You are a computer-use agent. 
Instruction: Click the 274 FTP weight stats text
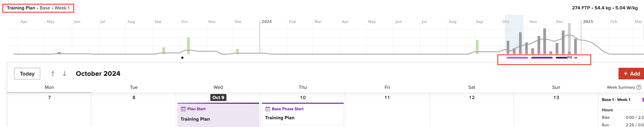pos(605,8)
